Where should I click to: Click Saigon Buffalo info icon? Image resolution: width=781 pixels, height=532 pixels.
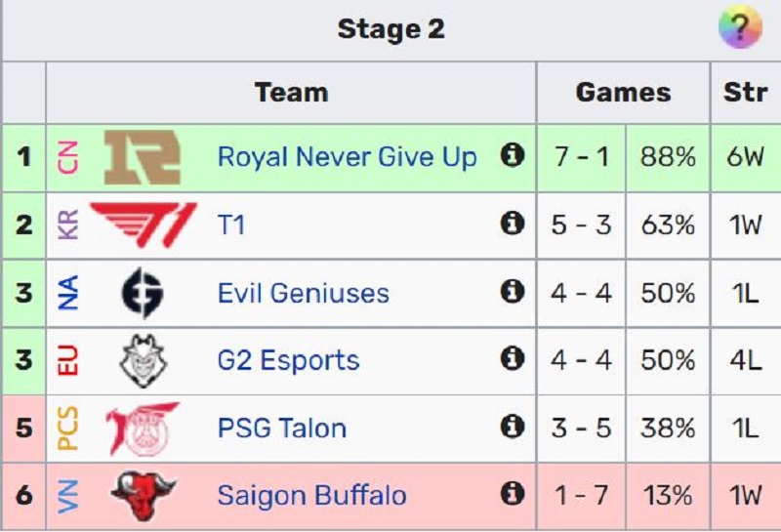pyautogui.click(x=512, y=494)
